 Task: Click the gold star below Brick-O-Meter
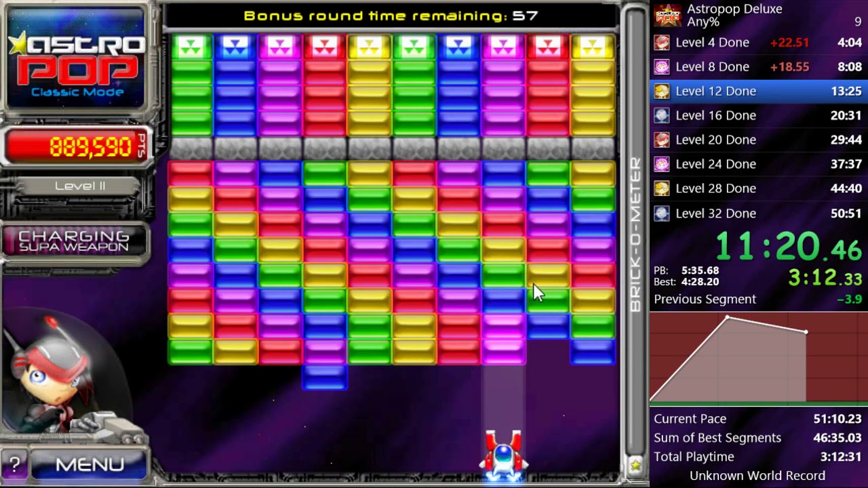(x=635, y=465)
